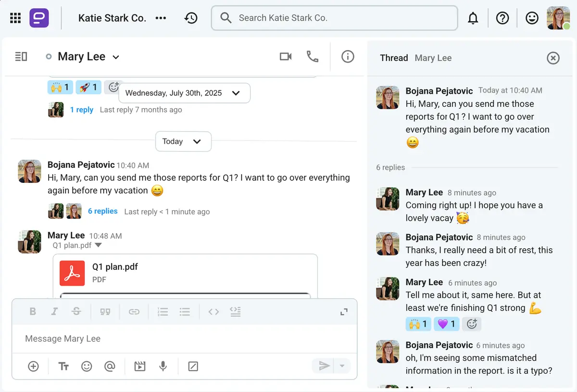Viewport: 577px width, 392px height.
Task: Open the 1 reply thread link
Action: pyautogui.click(x=82, y=110)
